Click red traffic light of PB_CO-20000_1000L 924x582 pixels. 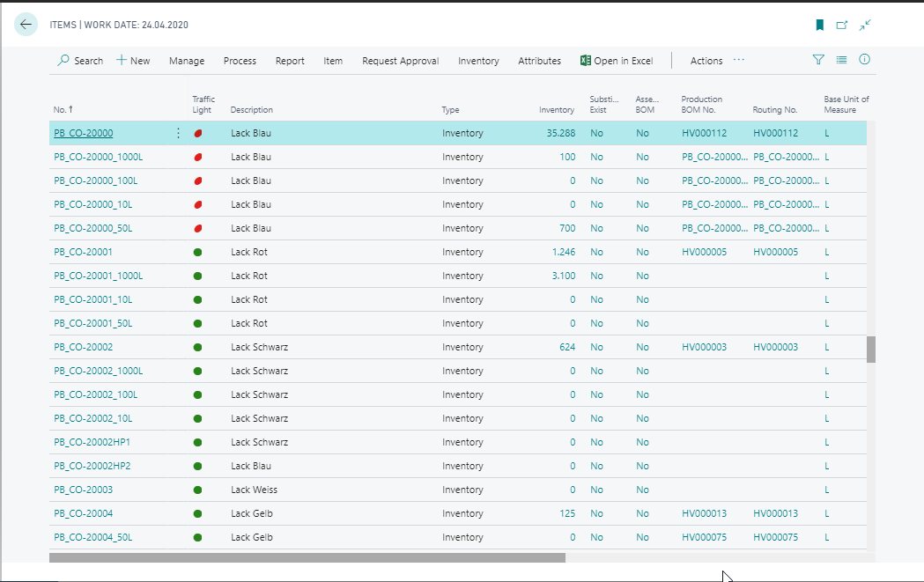click(x=198, y=158)
